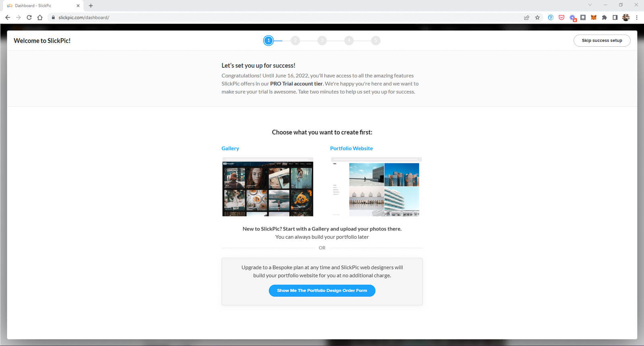Open the MetaMask fox extension

click(x=593, y=18)
